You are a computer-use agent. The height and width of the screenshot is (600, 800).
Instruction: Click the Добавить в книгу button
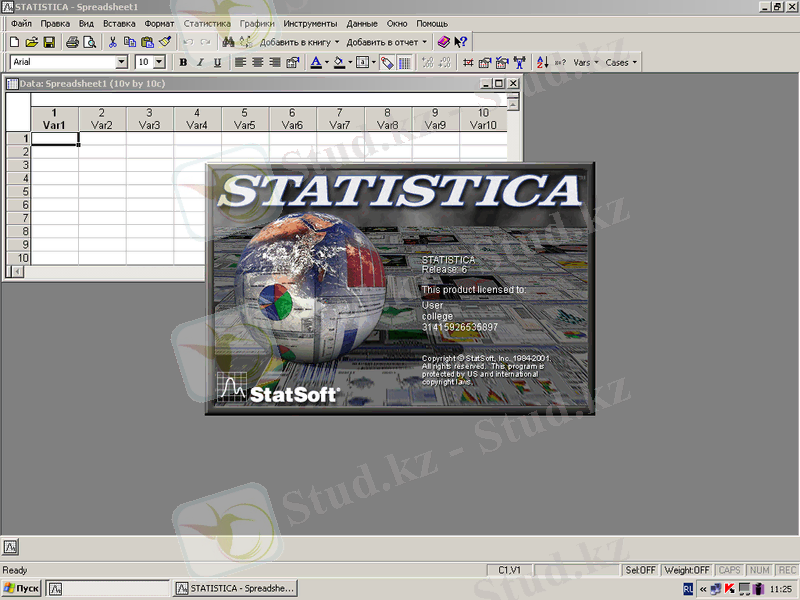(x=299, y=42)
